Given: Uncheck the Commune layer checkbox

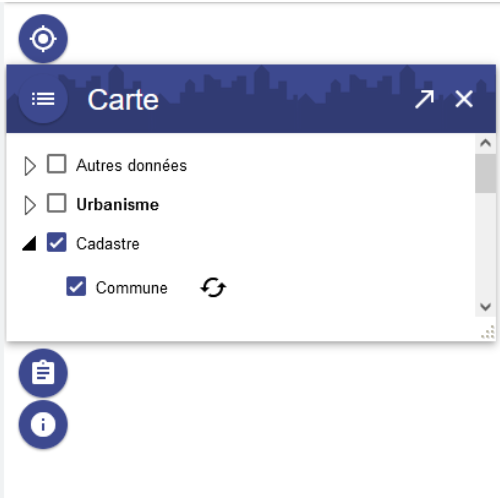Looking at the screenshot, I should pos(76,286).
